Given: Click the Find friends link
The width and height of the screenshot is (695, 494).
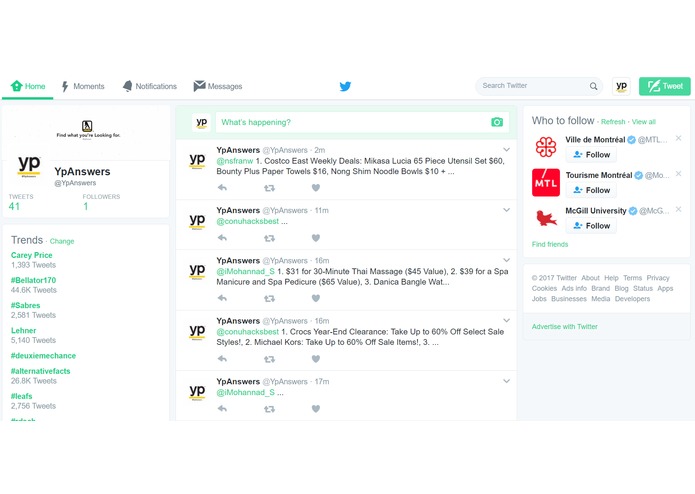Looking at the screenshot, I should [x=550, y=244].
